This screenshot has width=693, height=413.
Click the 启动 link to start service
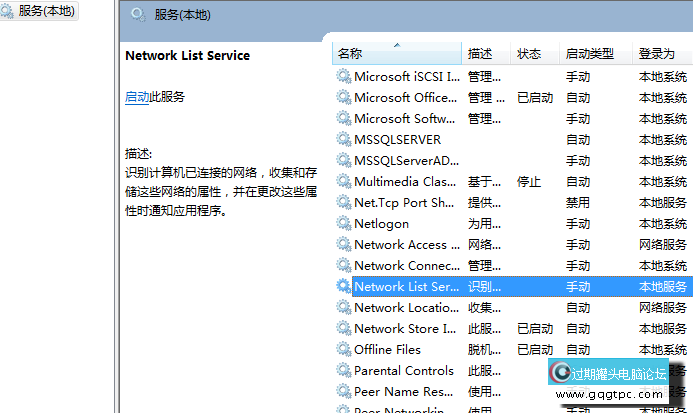(x=137, y=97)
